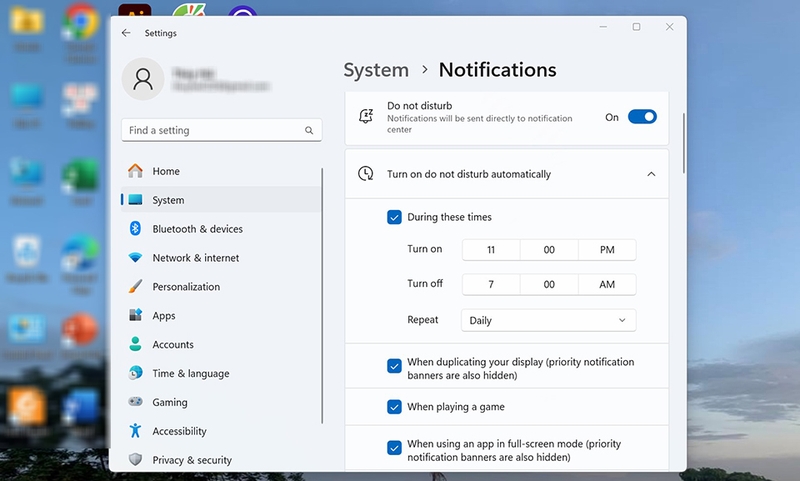Go to System breadcrumb link

point(376,70)
